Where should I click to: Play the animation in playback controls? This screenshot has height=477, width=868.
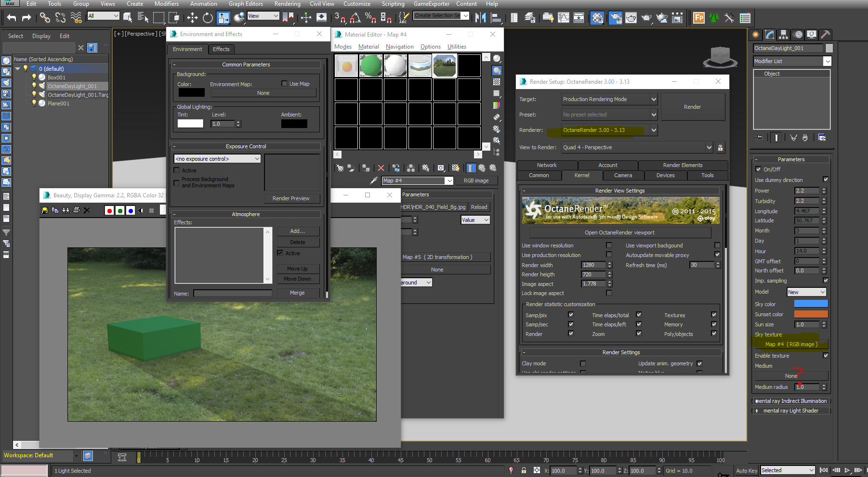point(847,470)
